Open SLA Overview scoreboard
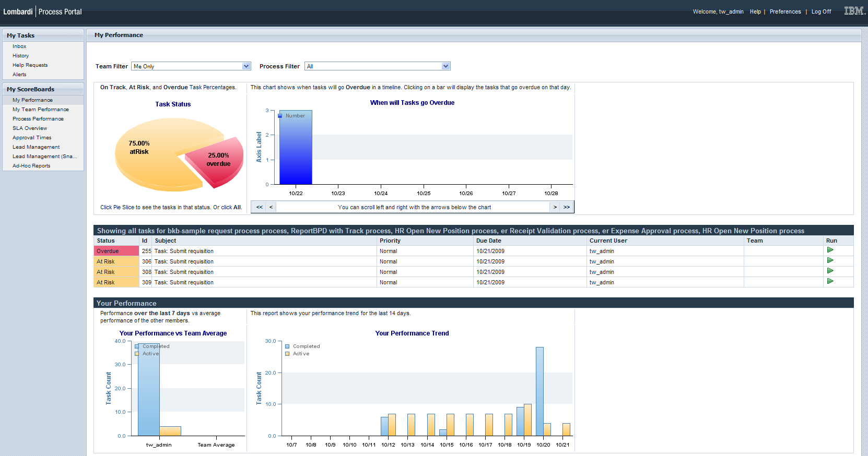The image size is (868, 456). (30, 128)
